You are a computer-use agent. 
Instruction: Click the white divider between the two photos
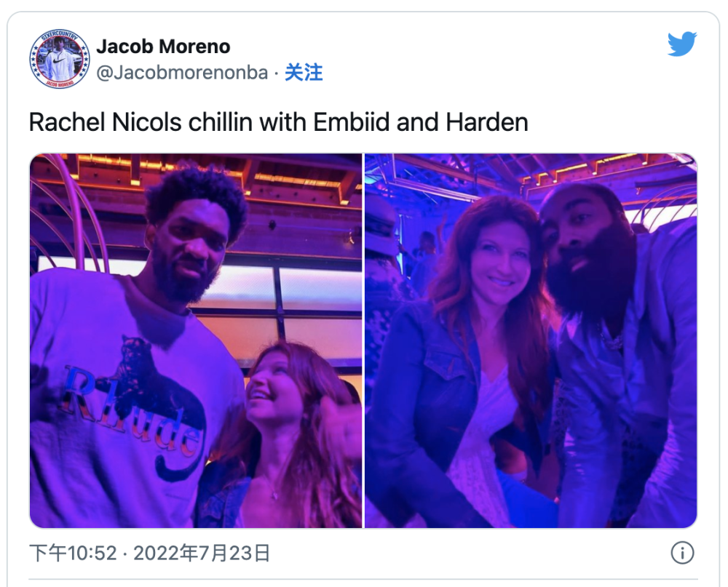click(x=363, y=340)
